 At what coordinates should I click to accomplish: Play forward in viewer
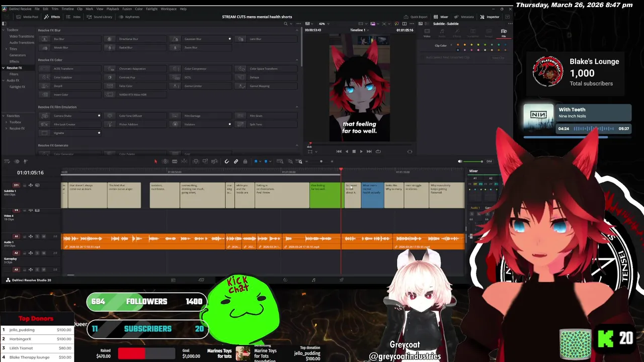pyautogui.click(x=361, y=151)
